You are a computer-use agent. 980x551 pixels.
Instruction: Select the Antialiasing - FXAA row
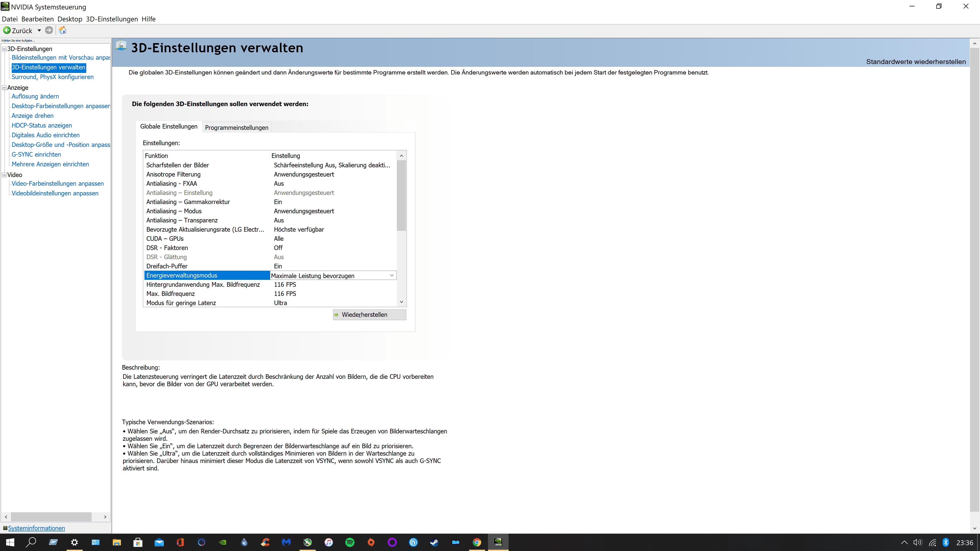[270, 183]
